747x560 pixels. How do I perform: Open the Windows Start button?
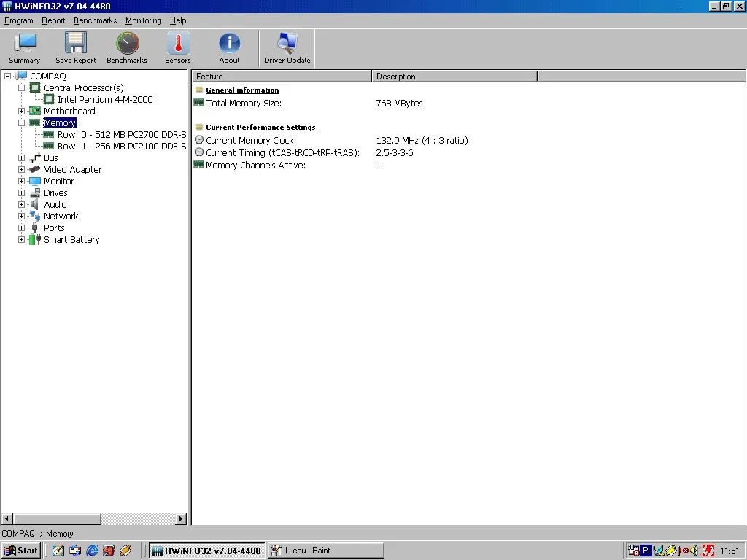21,551
